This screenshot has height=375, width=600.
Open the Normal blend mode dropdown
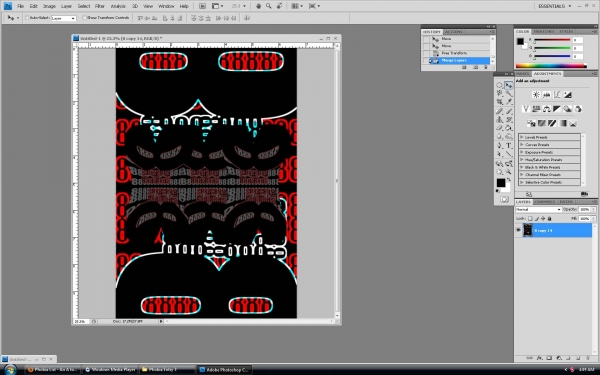click(x=538, y=209)
